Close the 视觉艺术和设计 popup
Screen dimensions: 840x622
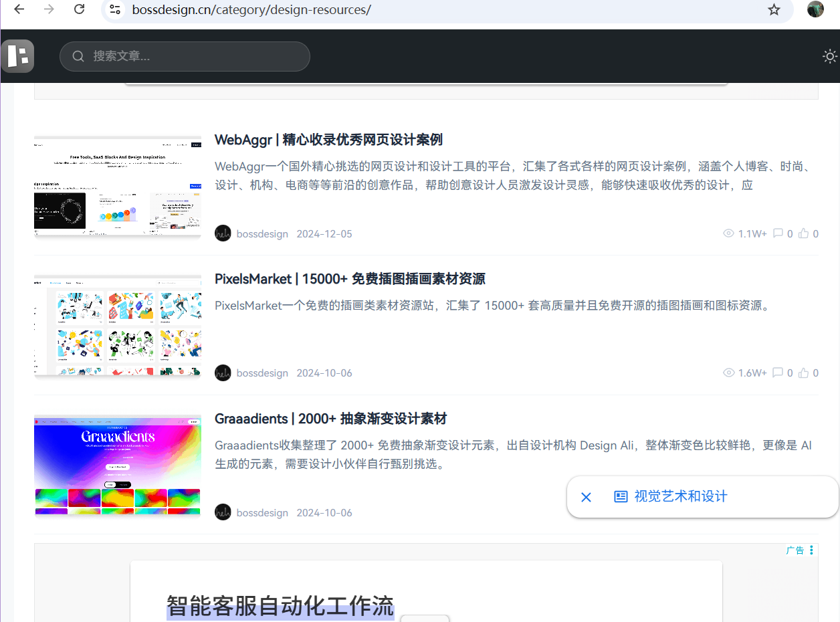click(587, 497)
